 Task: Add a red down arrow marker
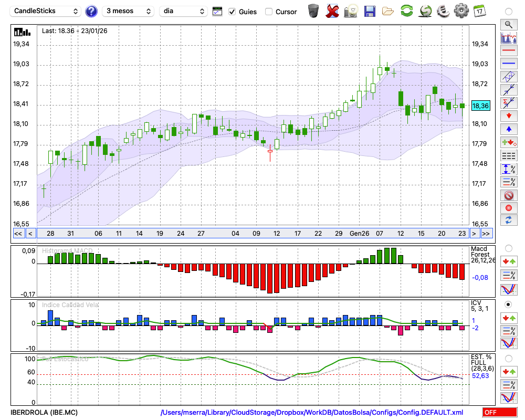[509, 116]
